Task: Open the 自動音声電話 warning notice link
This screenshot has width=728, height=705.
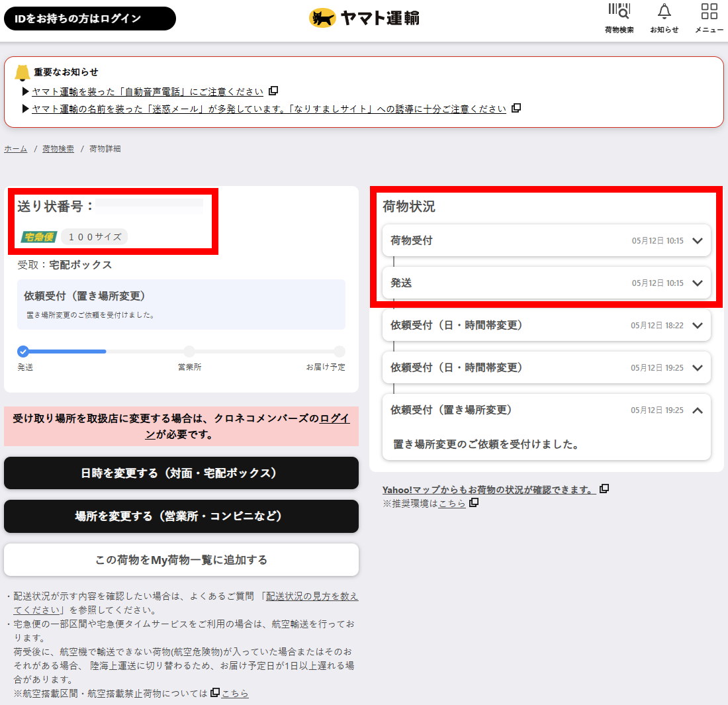Action: click(148, 91)
